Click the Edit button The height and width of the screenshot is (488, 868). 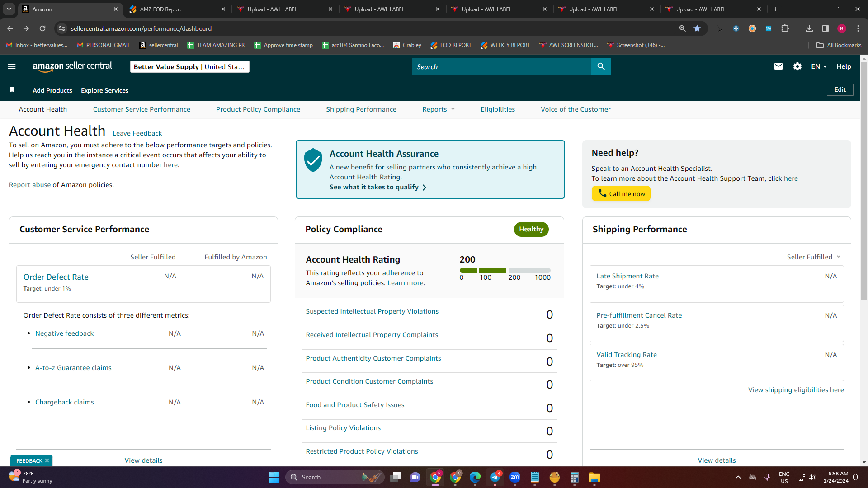(x=840, y=89)
